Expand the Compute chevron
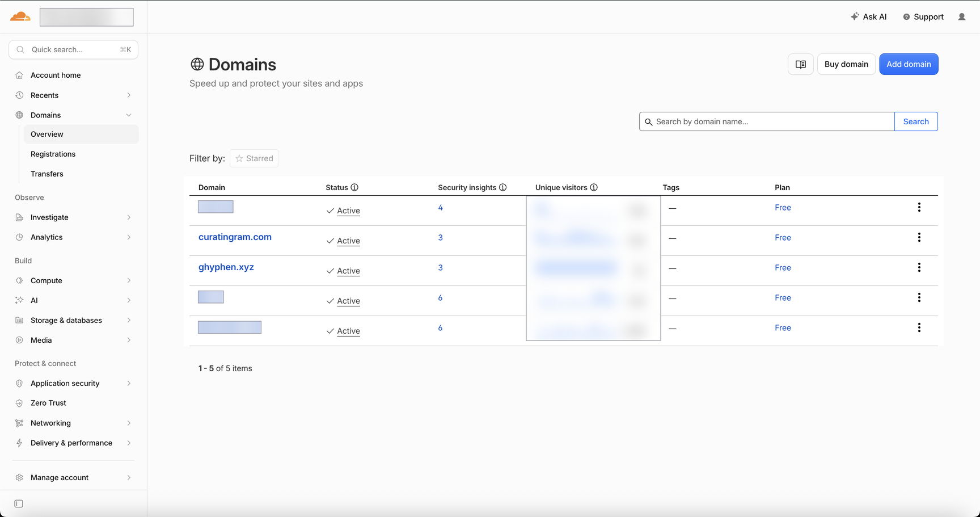Screen dimensions: 980x517 click(x=129, y=280)
